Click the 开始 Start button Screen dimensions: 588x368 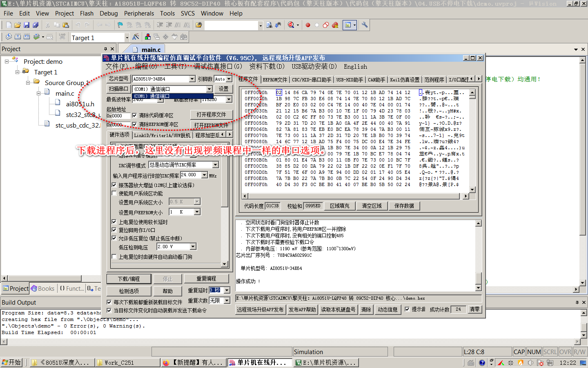(11, 362)
